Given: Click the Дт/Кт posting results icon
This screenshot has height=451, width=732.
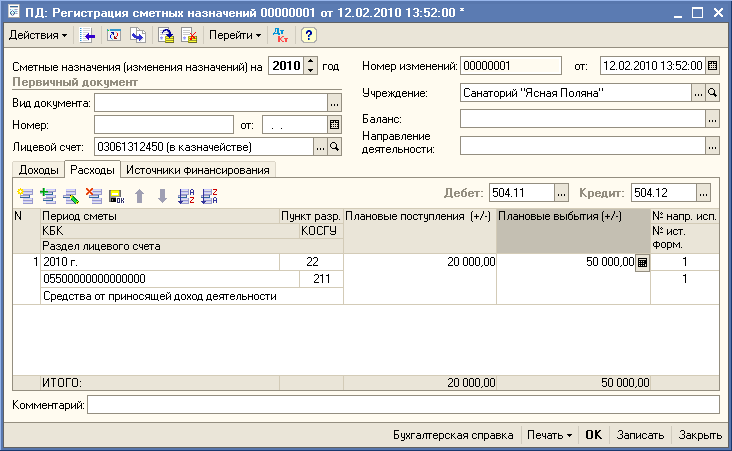Looking at the screenshot, I should tap(281, 35).
